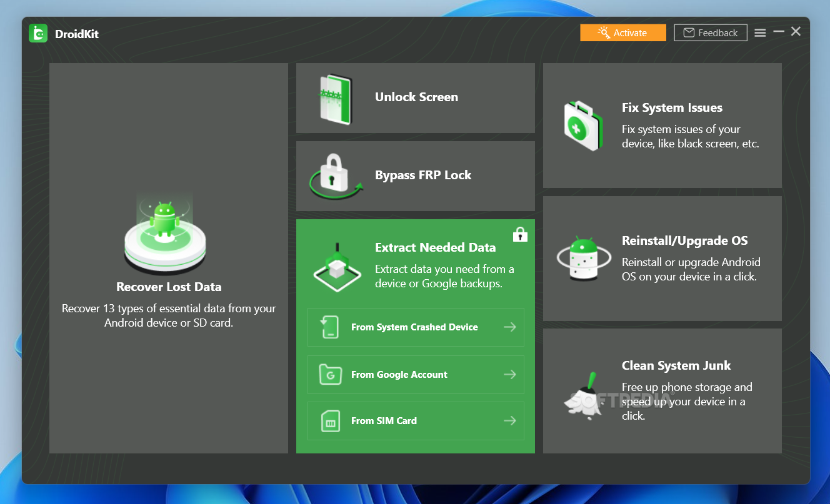Viewport: 830px width, 504px height.
Task: Choose From Google Account option
Action: tap(416, 375)
